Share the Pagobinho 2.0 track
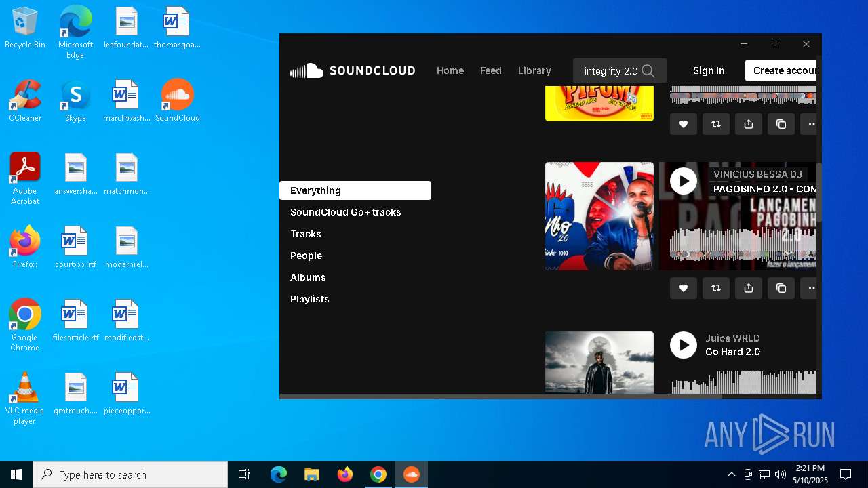 coord(749,288)
